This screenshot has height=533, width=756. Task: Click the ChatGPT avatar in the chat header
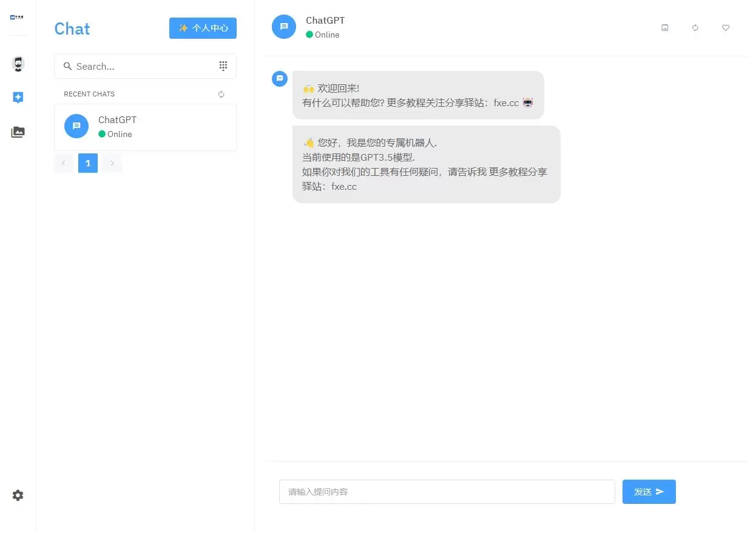(x=284, y=27)
